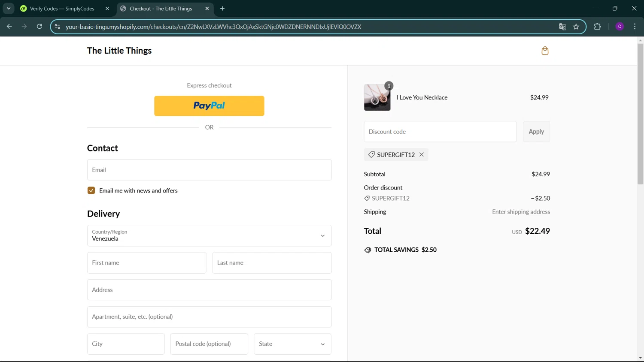This screenshot has height=362, width=644.
Task: Click the Apply discount button
Action: [x=536, y=132]
